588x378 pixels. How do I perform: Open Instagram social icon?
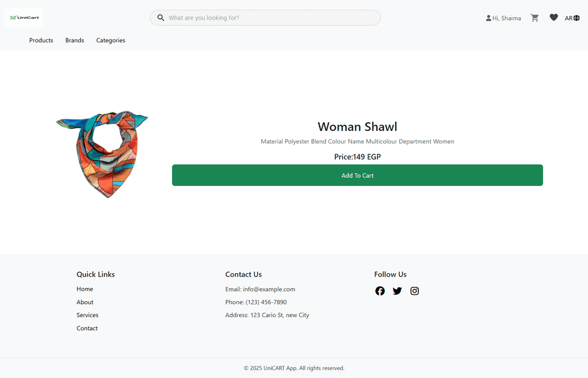click(415, 291)
